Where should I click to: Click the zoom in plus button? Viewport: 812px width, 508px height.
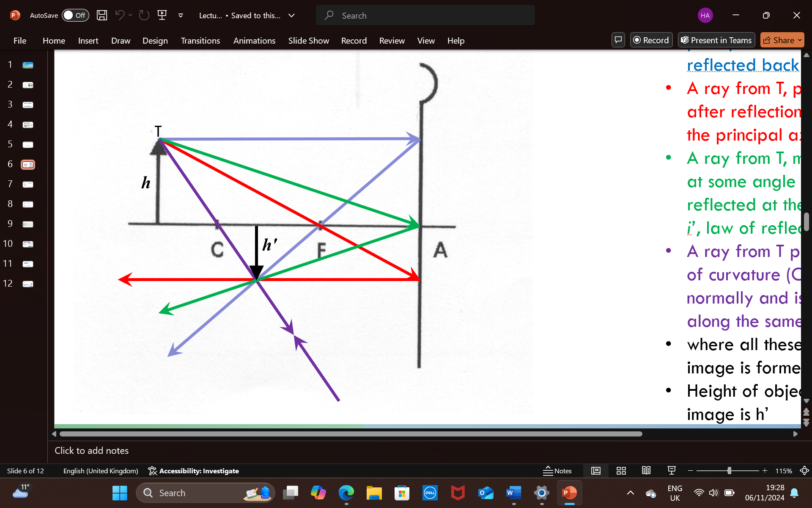pos(765,471)
